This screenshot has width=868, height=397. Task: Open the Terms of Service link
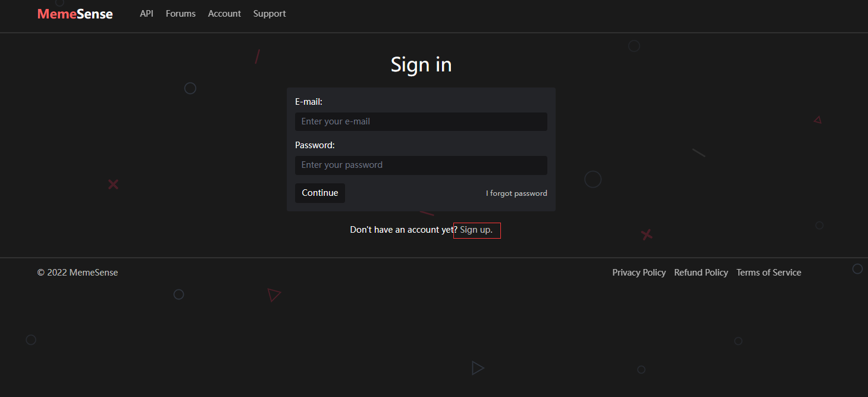click(x=768, y=272)
